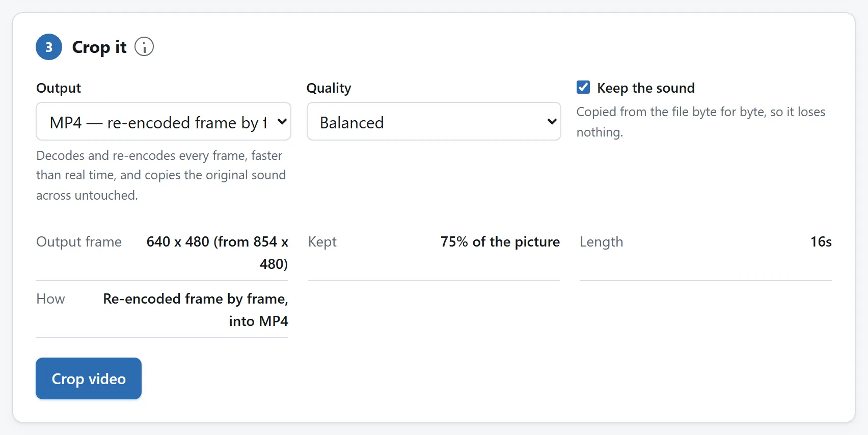
Task: Click the "Quality" field label
Action: (x=329, y=88)
